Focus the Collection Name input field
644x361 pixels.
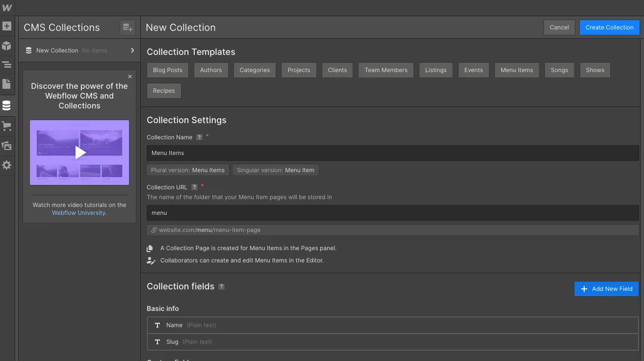point(392,153)
